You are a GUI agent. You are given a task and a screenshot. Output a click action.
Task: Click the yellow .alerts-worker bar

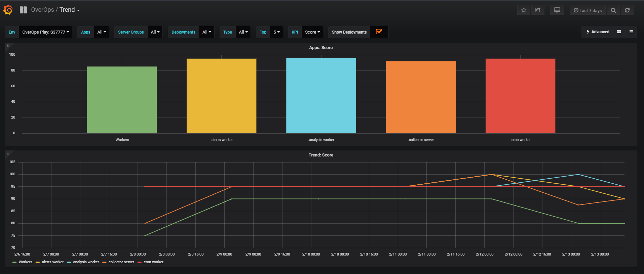(221, 96)
